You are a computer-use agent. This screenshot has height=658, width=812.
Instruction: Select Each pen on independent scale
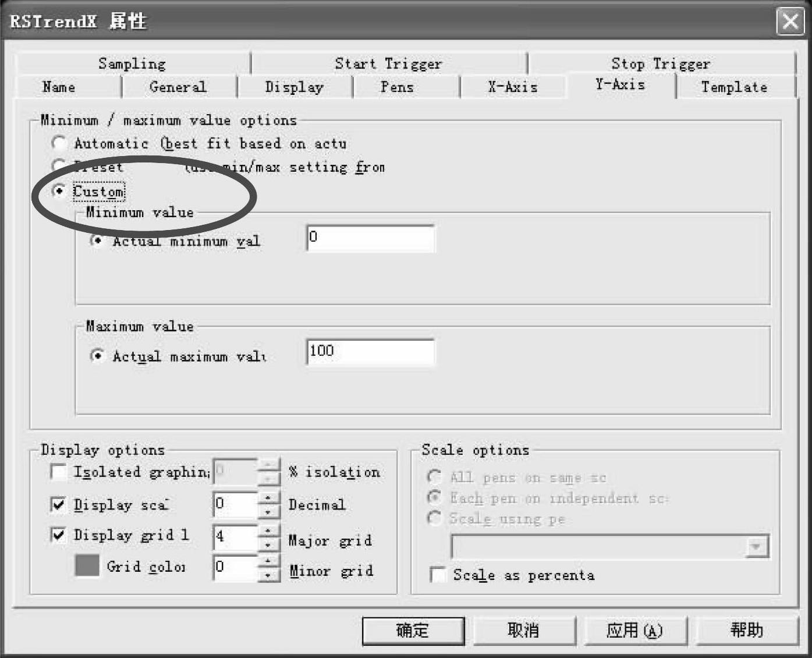[434, 497]
